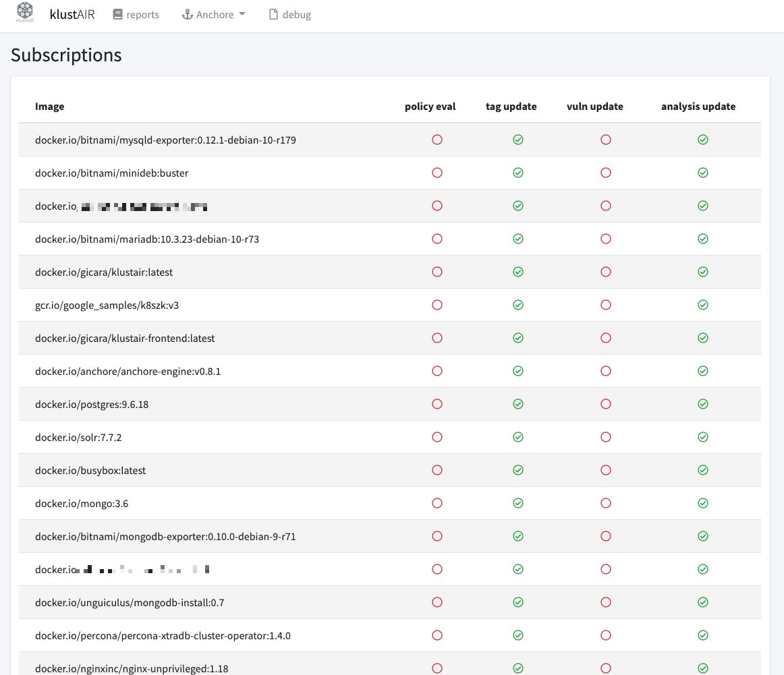
Task: Click tag update check for anchore-engine:v0.8.1
Action: 518,371
